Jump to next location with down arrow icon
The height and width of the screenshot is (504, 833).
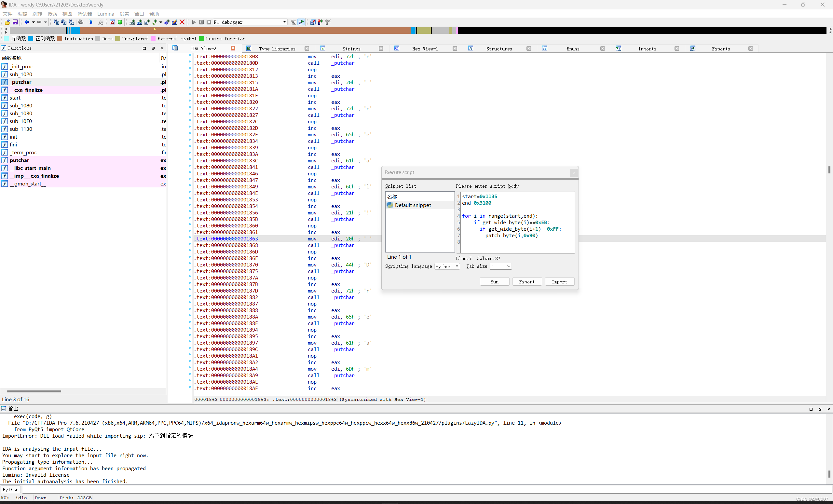pyautogui.click(x=90, y=22)
